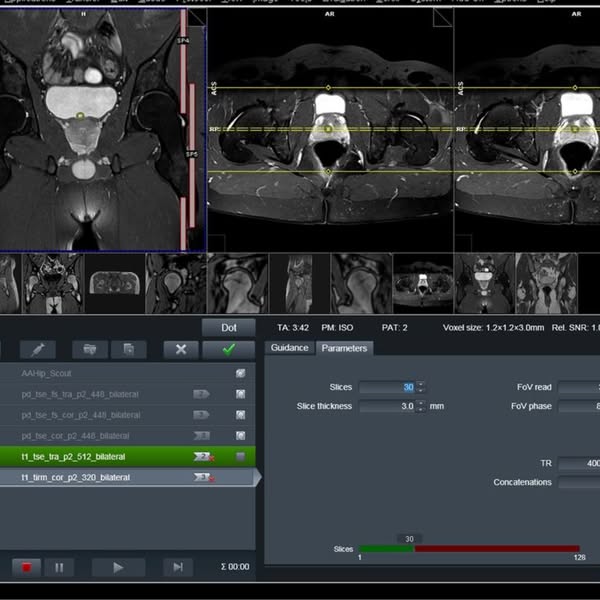
Task: Increase Slice thickness with the up arrow
Action: (x=421, y=403)
